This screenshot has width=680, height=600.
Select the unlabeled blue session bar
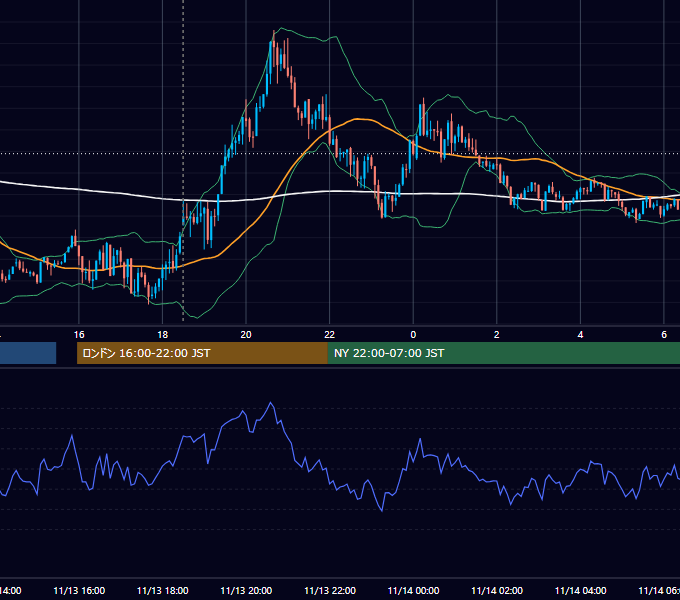tap(28, 353)
